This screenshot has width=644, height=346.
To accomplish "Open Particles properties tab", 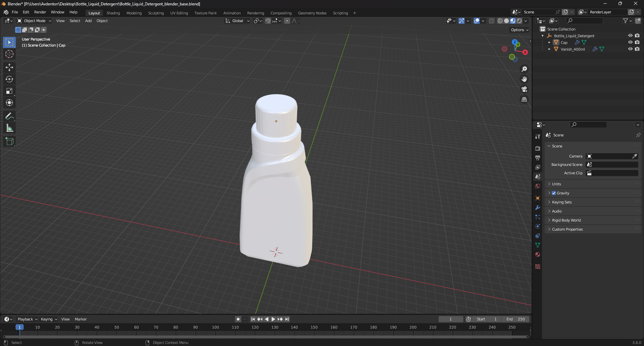I will click(538, 217).
